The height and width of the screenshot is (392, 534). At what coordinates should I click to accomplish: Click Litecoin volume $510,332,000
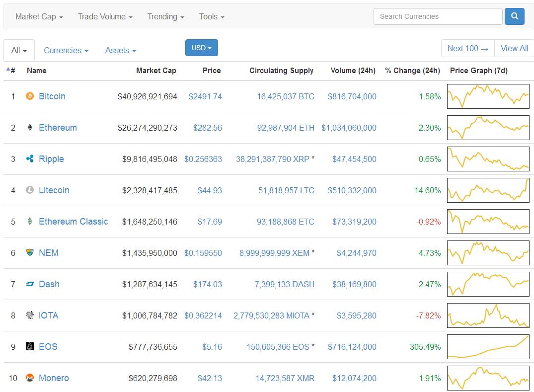352,190
